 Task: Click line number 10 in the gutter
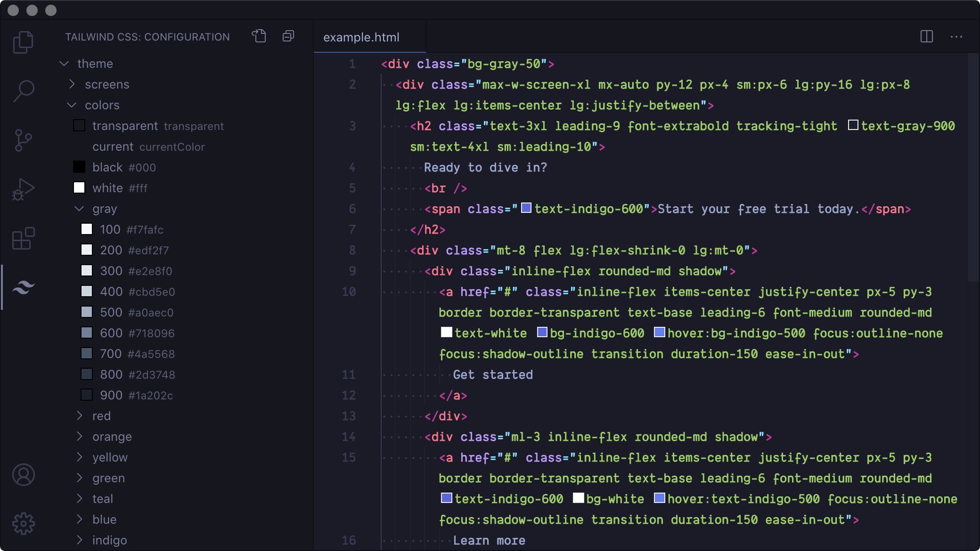(349, 292)
